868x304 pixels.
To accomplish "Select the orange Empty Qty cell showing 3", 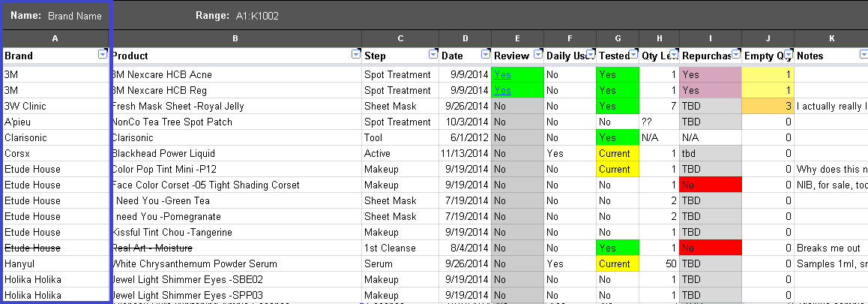I will 768,106.
